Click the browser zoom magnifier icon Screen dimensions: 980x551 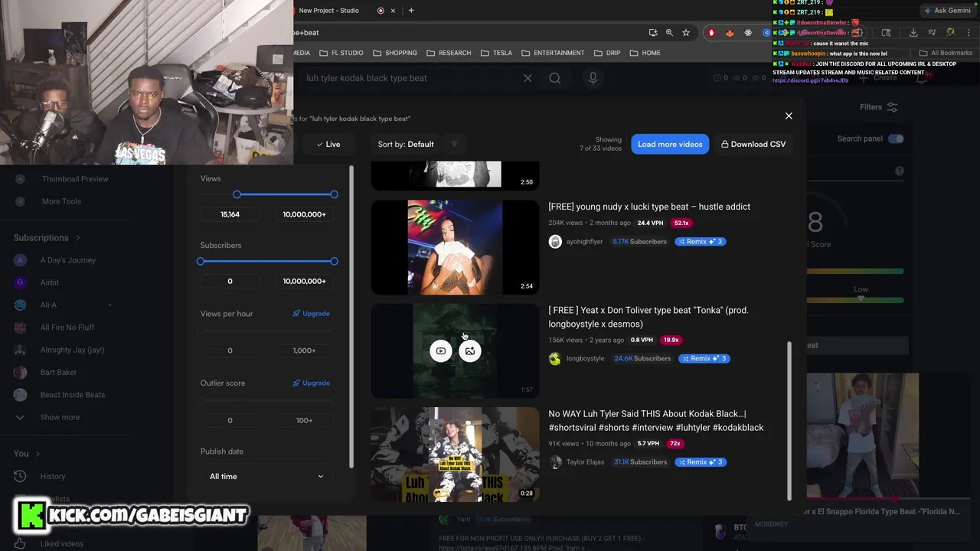click(669, 32)
